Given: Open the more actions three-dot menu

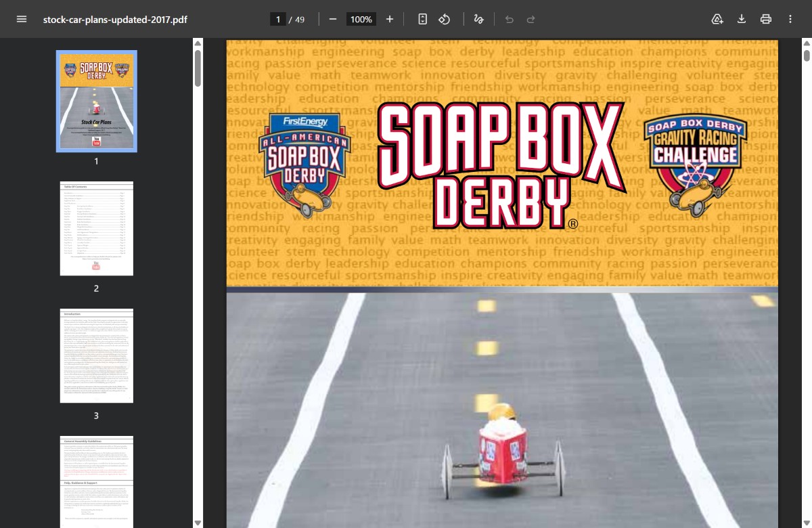Looking at the screenshot, I should (x=790, y=19).
